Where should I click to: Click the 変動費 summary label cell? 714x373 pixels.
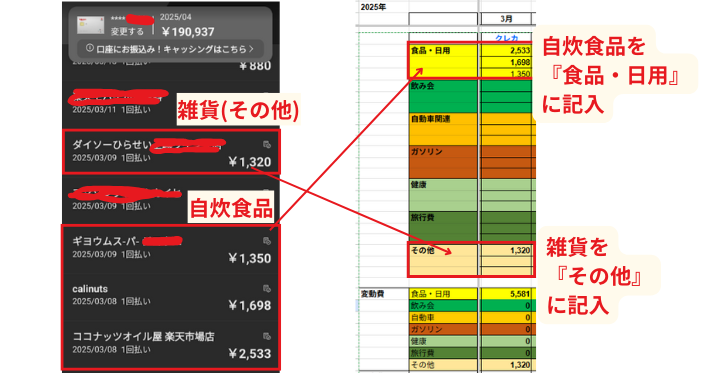pos(382,294)
